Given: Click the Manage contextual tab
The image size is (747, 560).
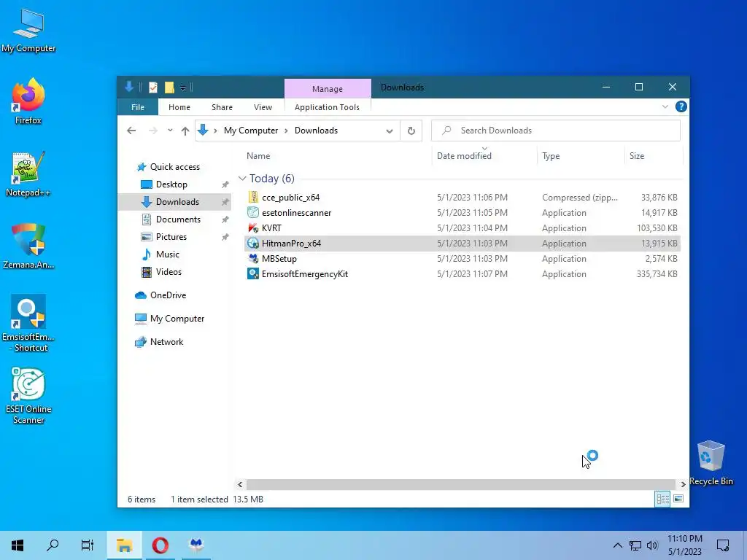Looking at the screenshot, I should coord(328,88).
